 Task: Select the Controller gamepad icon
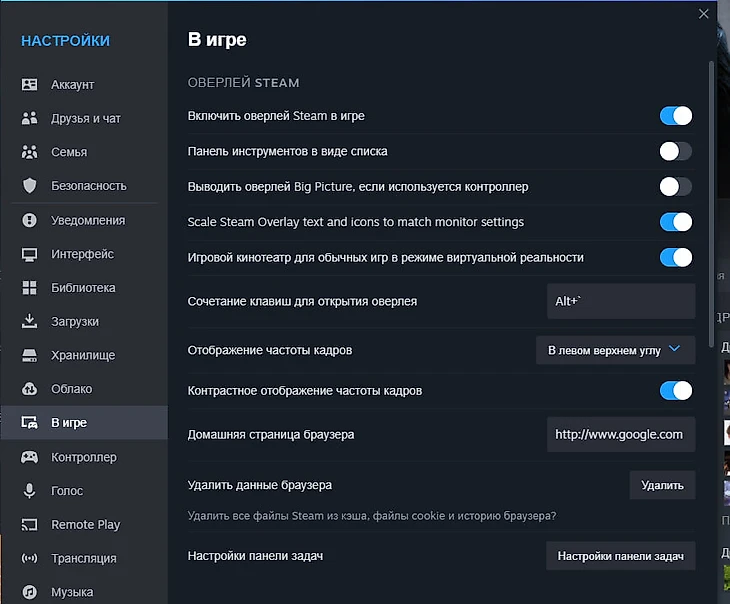click(x=30, y=457)
